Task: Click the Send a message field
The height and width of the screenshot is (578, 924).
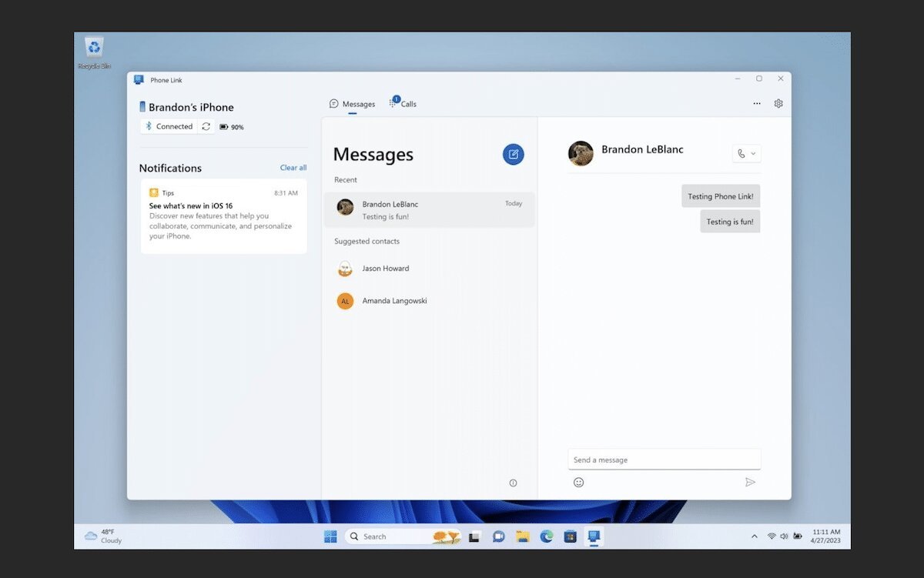Action: tap(664, 459)
